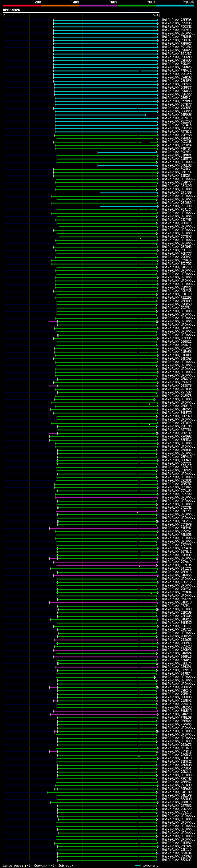The height and width of the screenshot is (868, 197).
Task: Click the orange ~40% identity scale segment
Action: click(x=60, y=6)
